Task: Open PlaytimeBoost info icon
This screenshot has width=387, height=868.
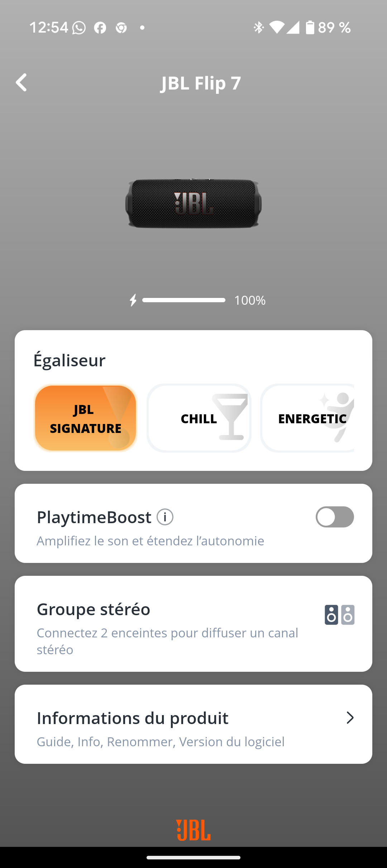Action: point(165,517)
